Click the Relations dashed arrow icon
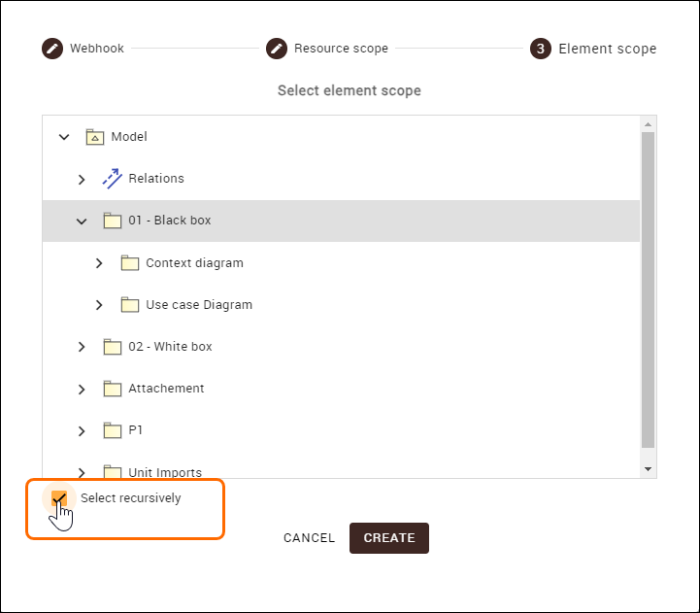This screenshot has height=613, width=700. pyautogui.click(x=112, y=179)
